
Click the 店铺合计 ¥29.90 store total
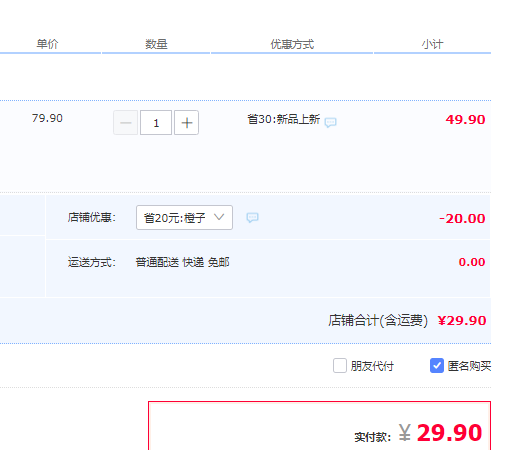coord(407,320)
